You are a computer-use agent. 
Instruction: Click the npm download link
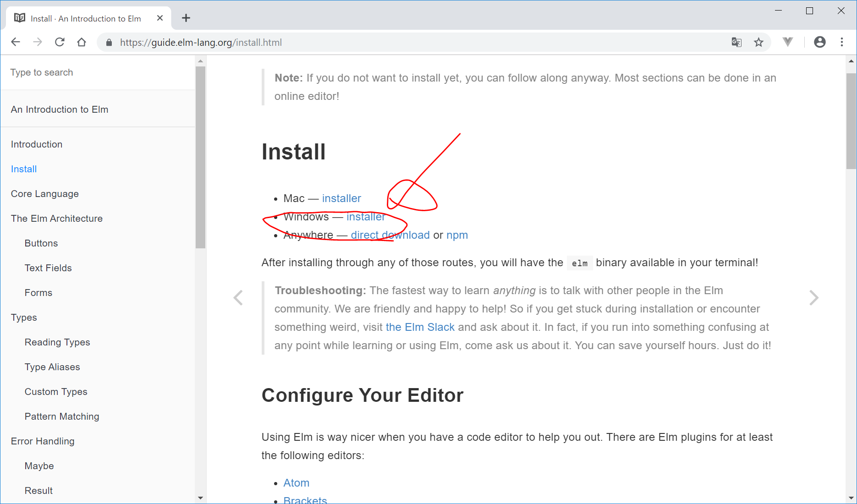457,235
